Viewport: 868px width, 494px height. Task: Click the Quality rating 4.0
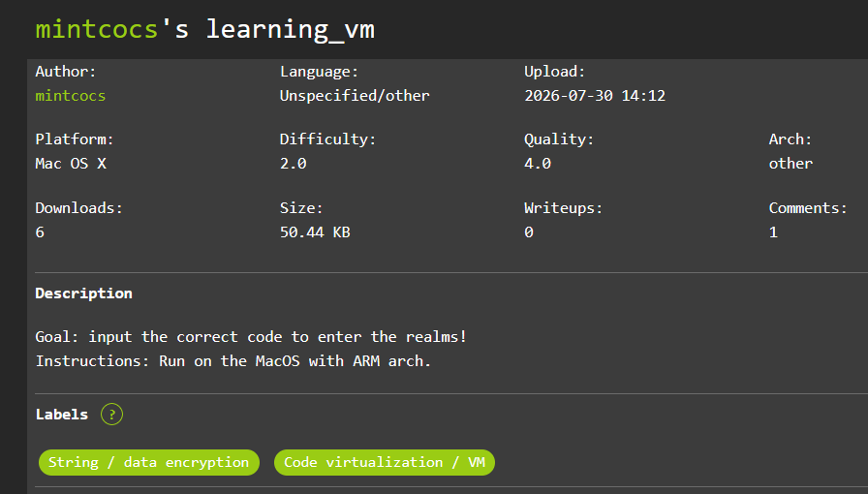[538, 164]
